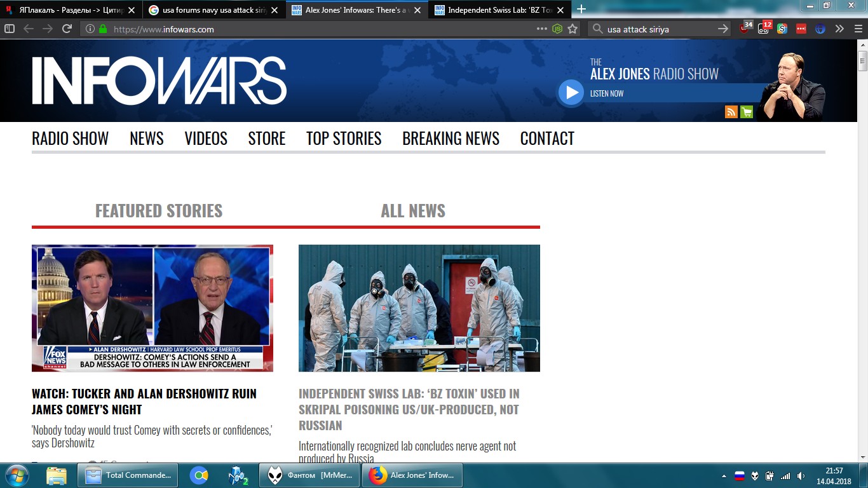Close the Google search tab
Image resolution: width=868 pixels, height=488 pixels.
pyautogui.click(x=275, y=10)
